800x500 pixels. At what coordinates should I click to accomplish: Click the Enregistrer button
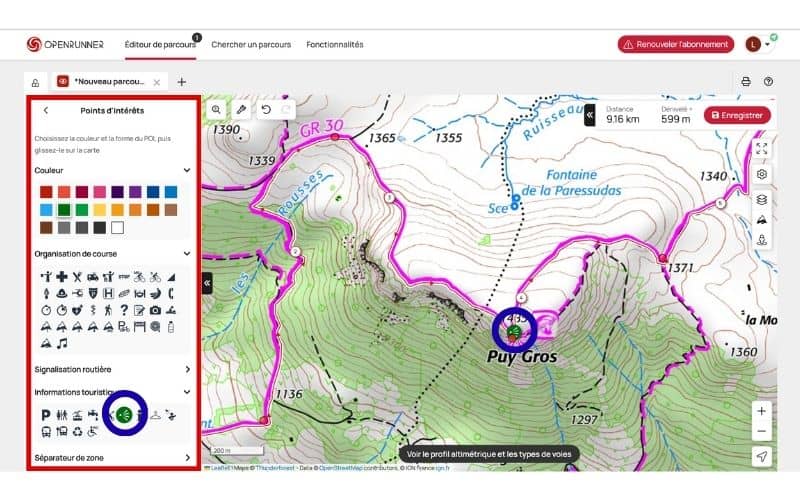tap(737, 115)
